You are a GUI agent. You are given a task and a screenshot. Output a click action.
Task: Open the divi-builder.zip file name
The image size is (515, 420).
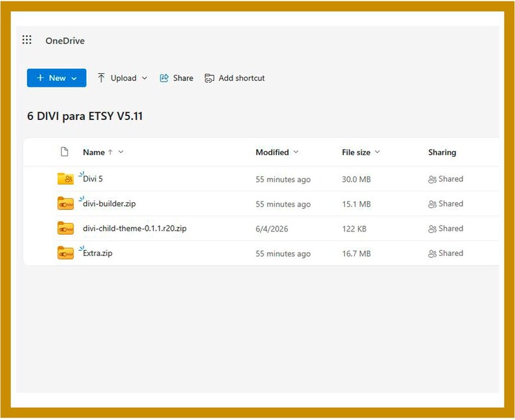coord(109,204)
